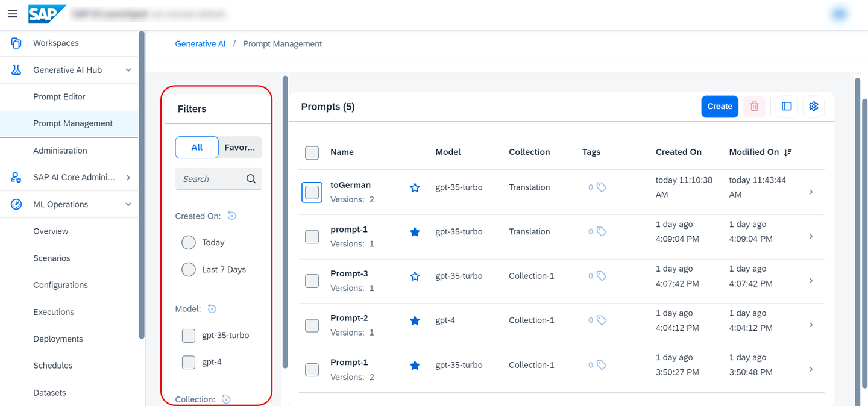This screenshot has width=868, height=406.
Task: Open Configurations in sidebar
Action: coord(69,285)
